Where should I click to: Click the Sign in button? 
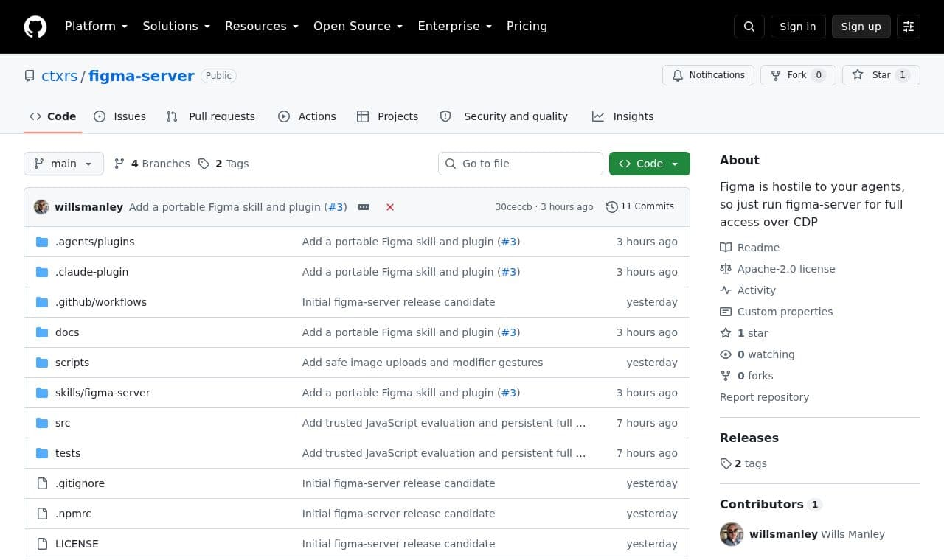pyautogui.click(x=798, y=27)
